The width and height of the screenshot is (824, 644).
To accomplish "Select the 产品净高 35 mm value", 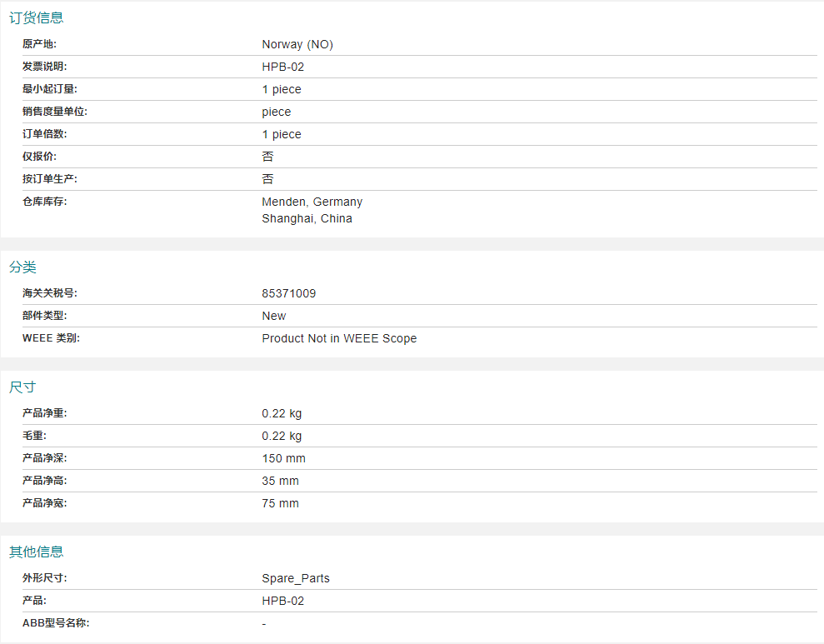I will pyautogui.click(x=280, y=481).
